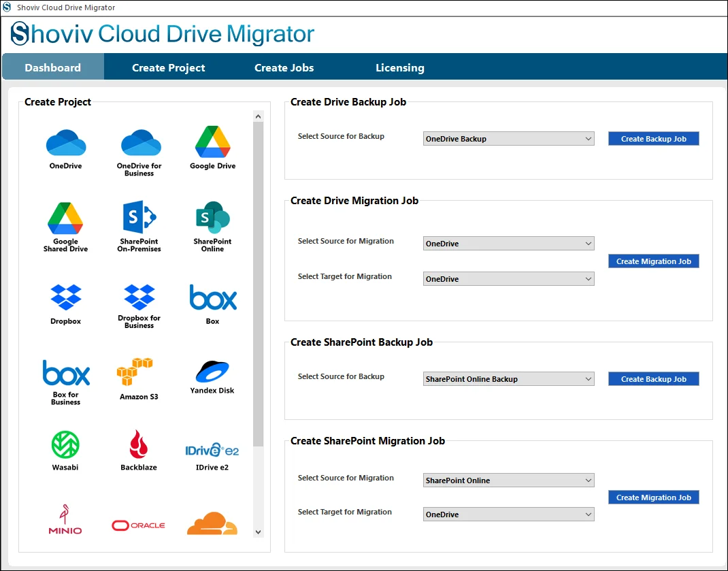This screenshot has width=728, height=571.
Task: Open Google Drive project icon
Action: coord(213,142)
